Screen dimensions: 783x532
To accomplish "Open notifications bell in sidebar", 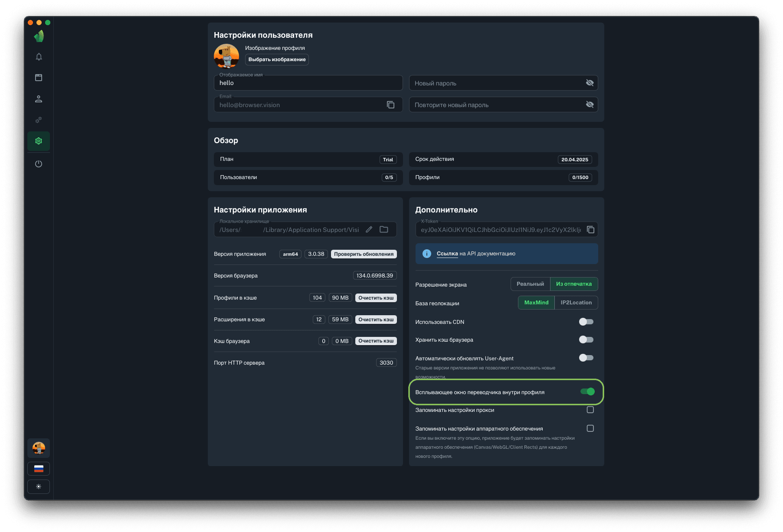I will tap(39, 57).
